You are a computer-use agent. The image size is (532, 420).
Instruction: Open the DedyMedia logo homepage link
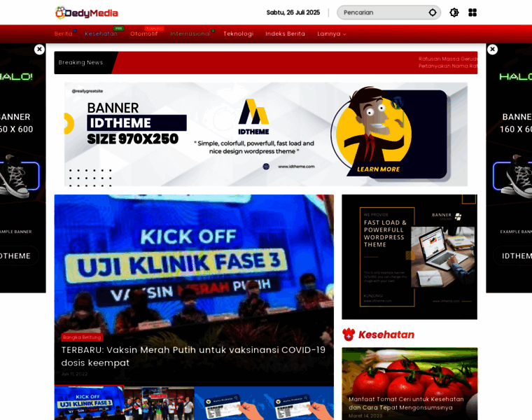87,13
